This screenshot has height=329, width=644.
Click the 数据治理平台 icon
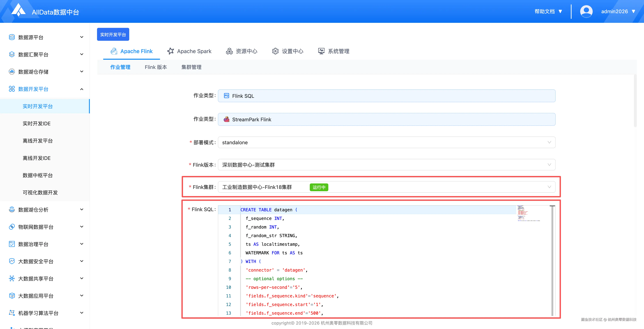pos(12,244)
